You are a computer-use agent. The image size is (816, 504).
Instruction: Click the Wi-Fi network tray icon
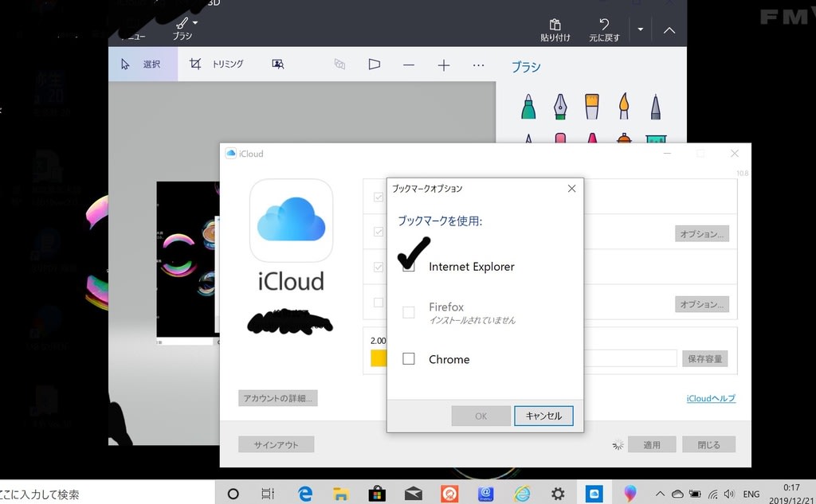[712, 494]
